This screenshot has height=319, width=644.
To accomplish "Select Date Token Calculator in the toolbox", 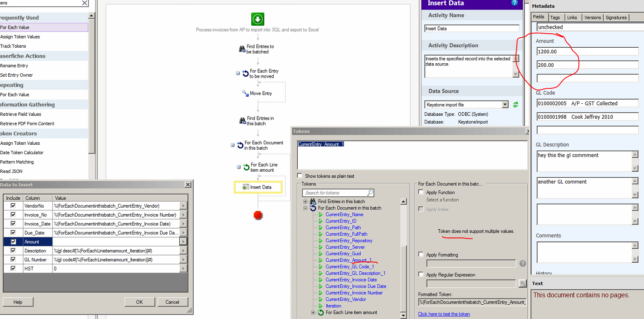I will click(22, 153).
